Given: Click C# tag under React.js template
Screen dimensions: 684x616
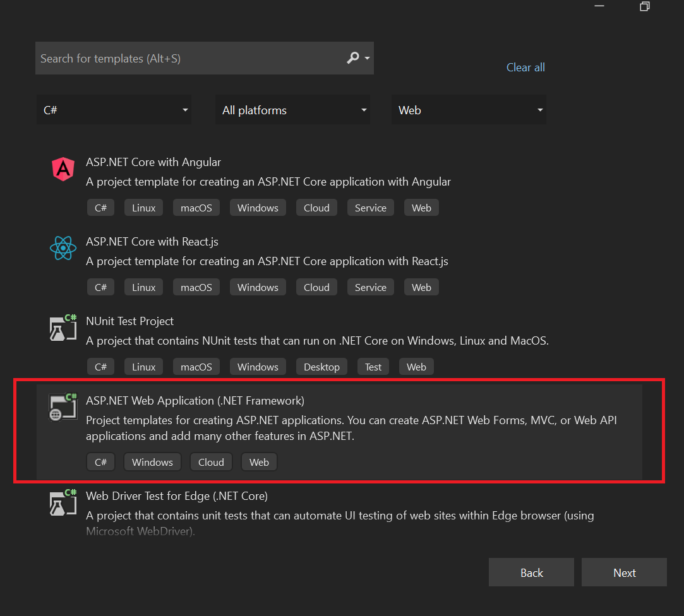Looking at the screenshot, I should click(101, 287).
